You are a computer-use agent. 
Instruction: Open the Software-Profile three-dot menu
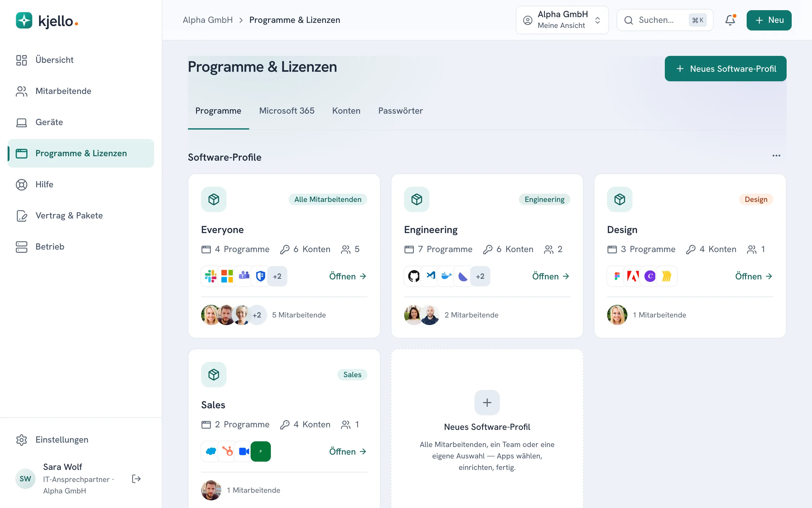coord(776,156)
